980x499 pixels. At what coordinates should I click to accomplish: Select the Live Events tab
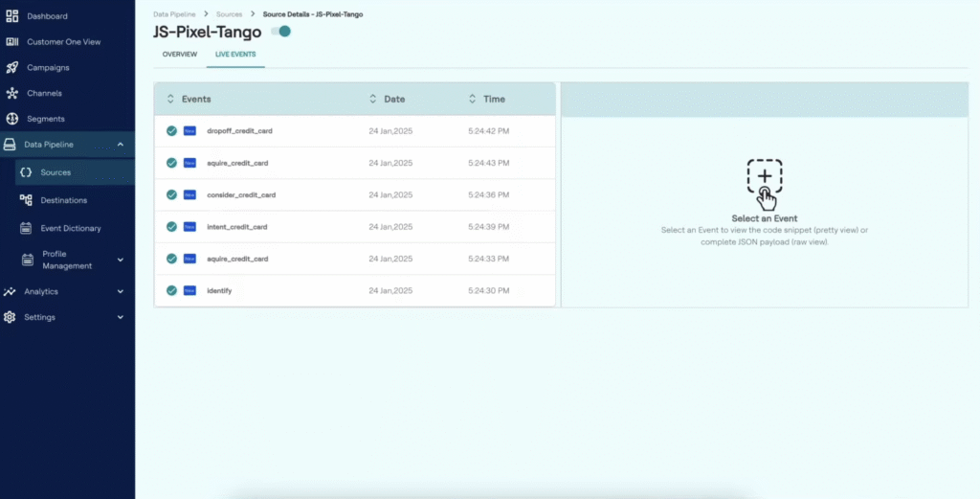[235, 55]
